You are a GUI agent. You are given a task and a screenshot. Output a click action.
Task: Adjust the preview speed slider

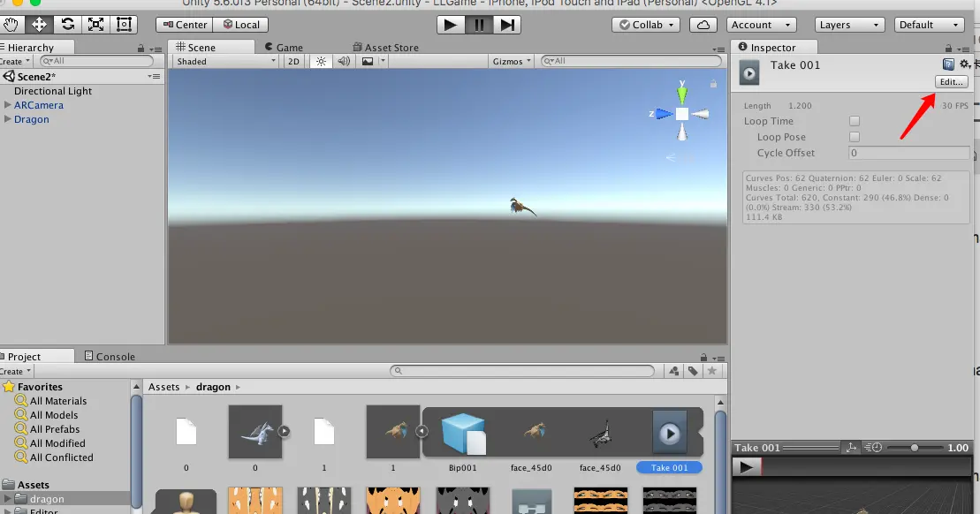tap(915, 448)
